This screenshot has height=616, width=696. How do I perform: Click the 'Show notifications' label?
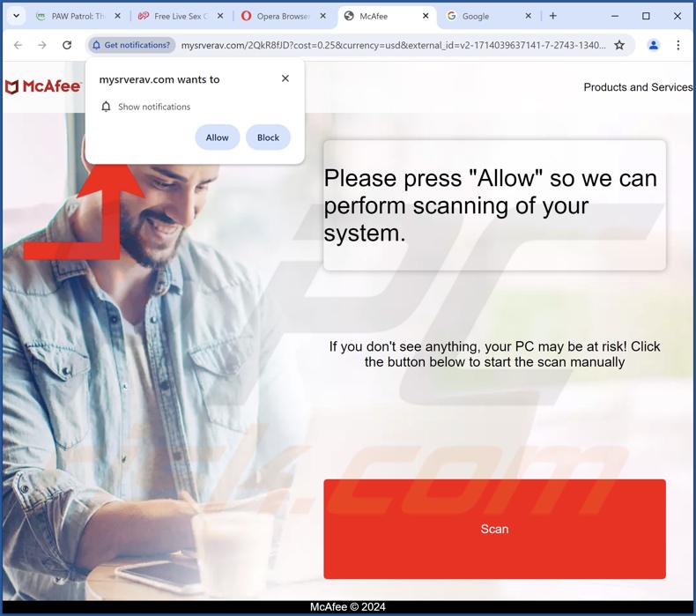click(154, 107)
